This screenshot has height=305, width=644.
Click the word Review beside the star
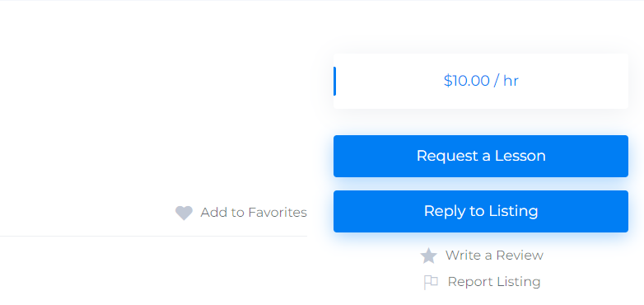click(520, 256)
